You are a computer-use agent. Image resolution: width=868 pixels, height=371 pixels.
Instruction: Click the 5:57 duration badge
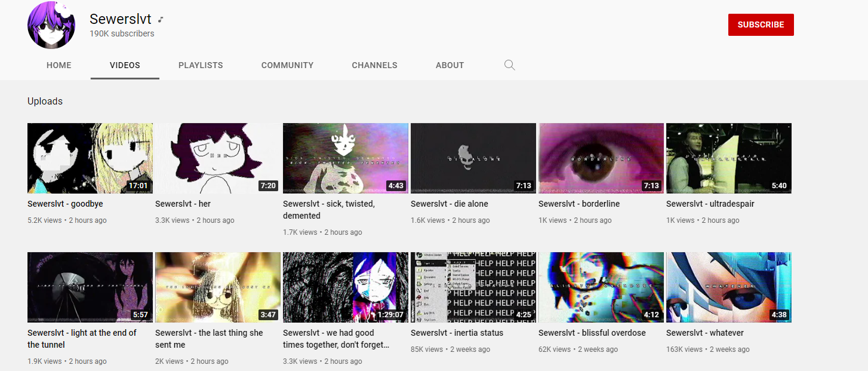pyautogui.click(x=140, y=315)
